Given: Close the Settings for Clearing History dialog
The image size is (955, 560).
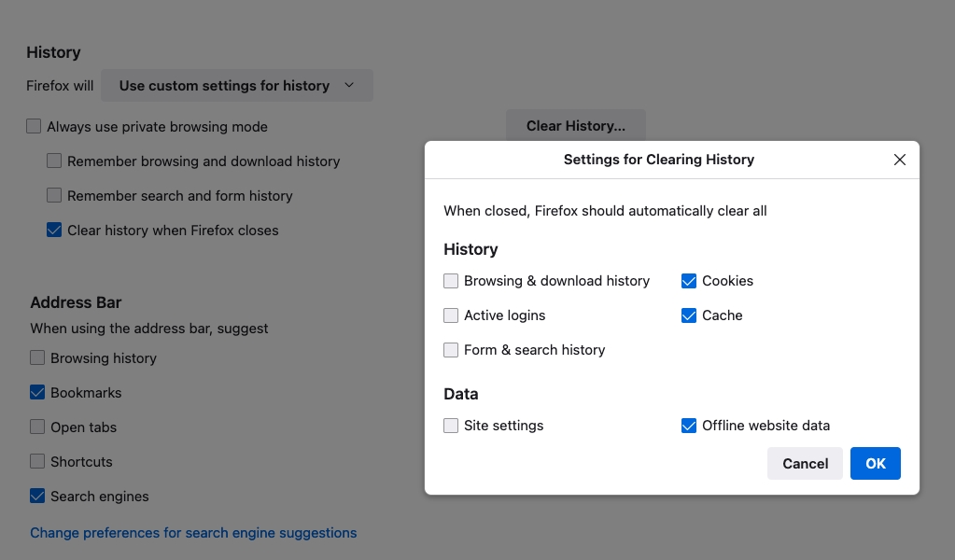Looking at the screenshot, I should [x=900, y=160].
